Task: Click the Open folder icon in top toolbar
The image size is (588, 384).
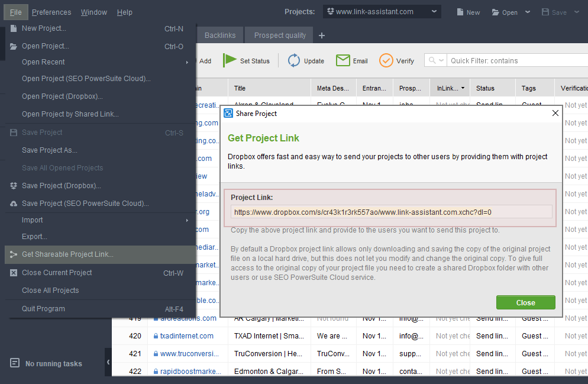Action: 495,12
